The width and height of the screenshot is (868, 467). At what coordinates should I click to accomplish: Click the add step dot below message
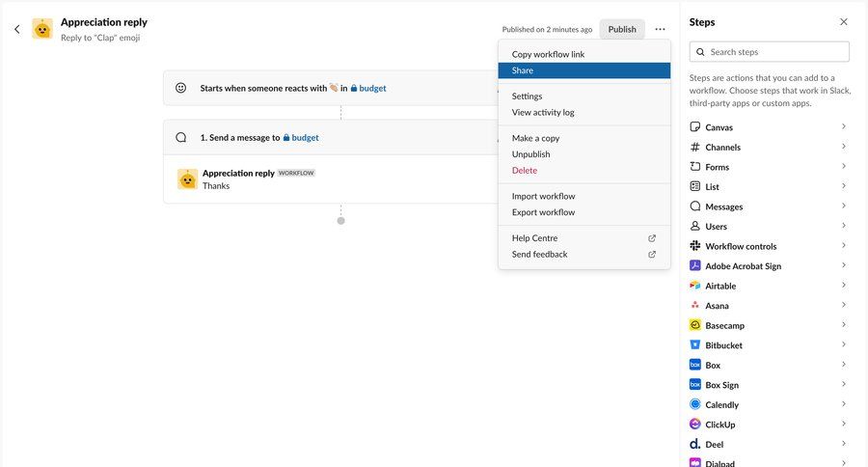tap(341, 221)
